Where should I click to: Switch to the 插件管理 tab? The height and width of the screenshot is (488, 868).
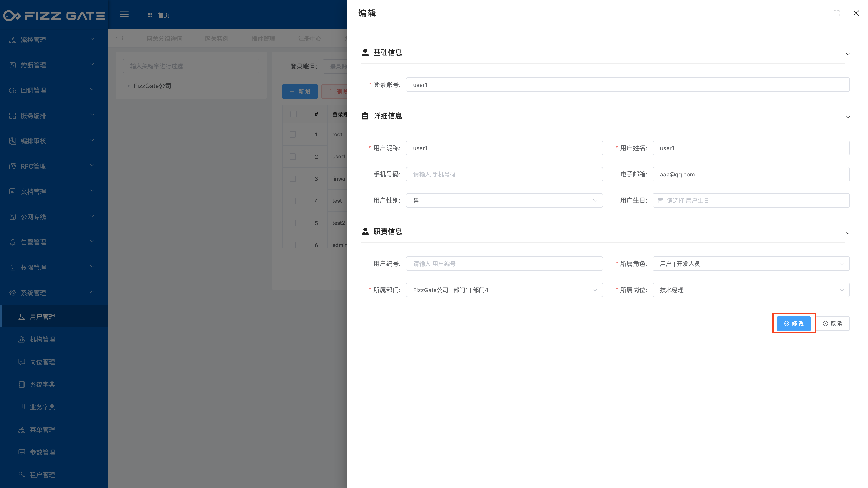263,39
